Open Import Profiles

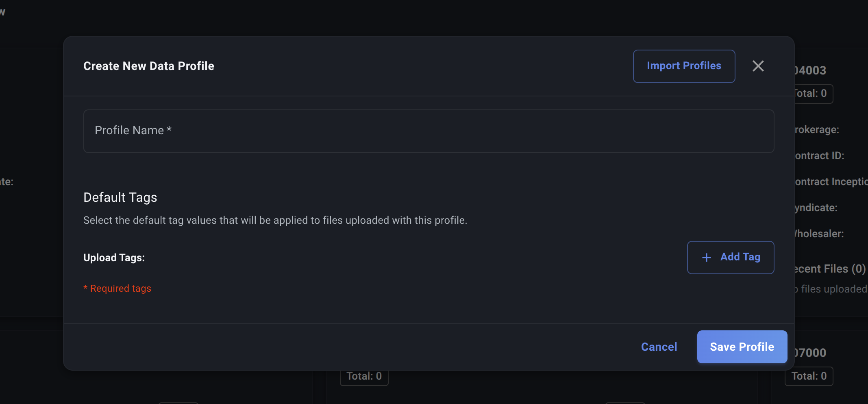[x=684, y=66]
